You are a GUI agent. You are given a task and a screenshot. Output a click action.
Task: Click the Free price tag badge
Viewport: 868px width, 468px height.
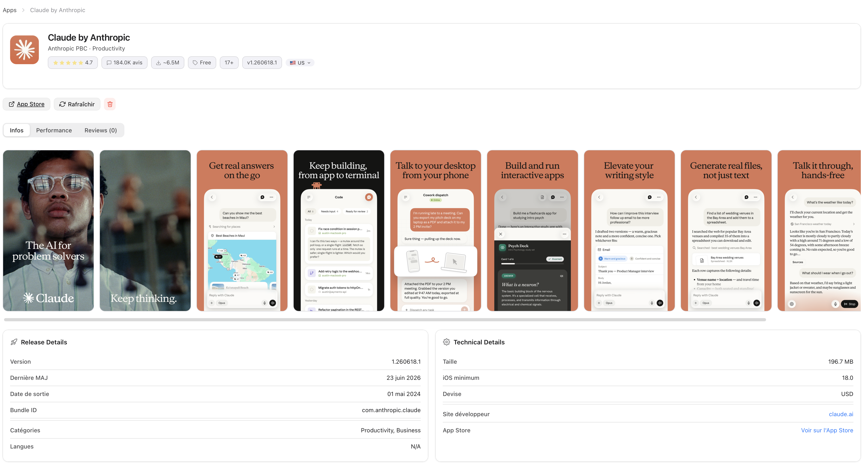click(202, 63)
